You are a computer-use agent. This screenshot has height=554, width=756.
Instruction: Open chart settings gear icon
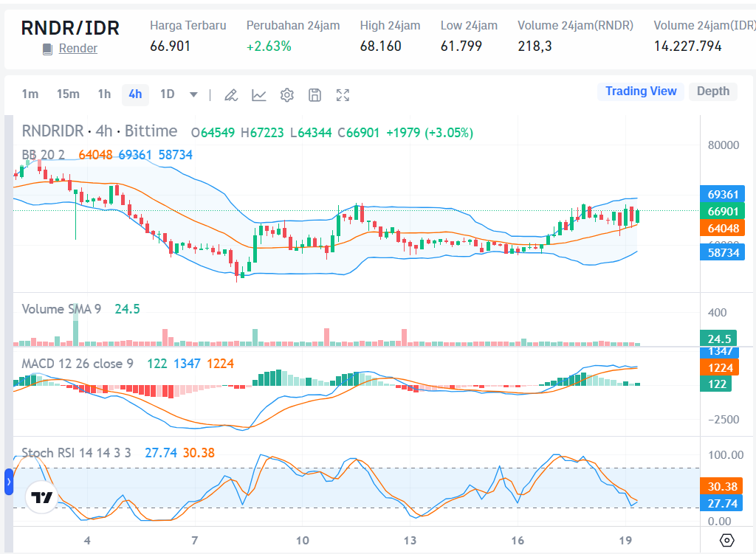coord(287,95)
